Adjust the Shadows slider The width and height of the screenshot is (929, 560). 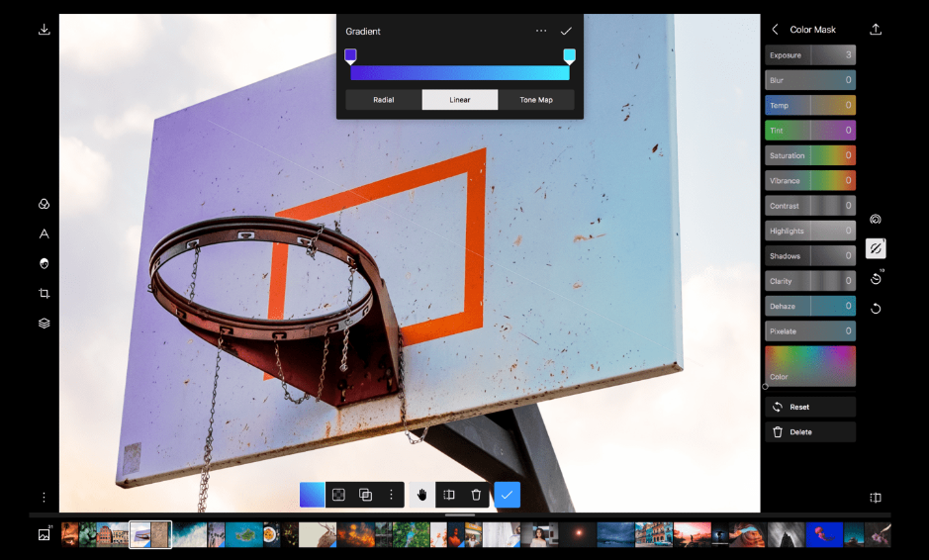click(x=810, y=256)
